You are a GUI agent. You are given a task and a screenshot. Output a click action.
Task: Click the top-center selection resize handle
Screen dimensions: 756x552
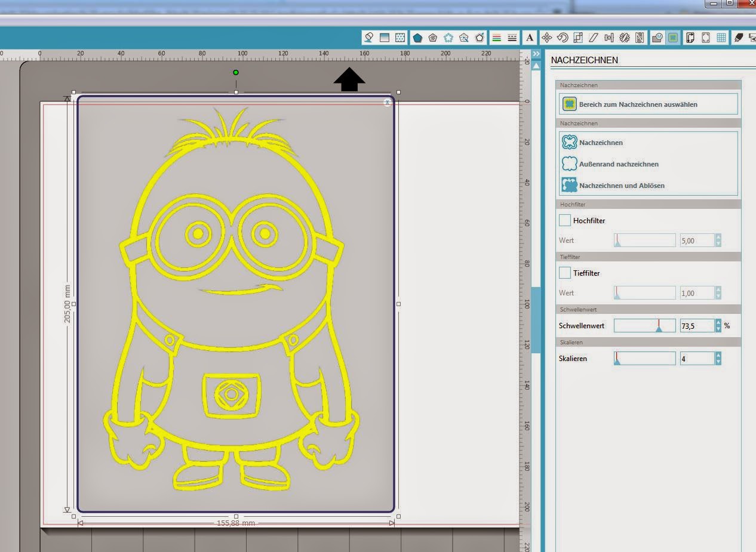[236, 92]
